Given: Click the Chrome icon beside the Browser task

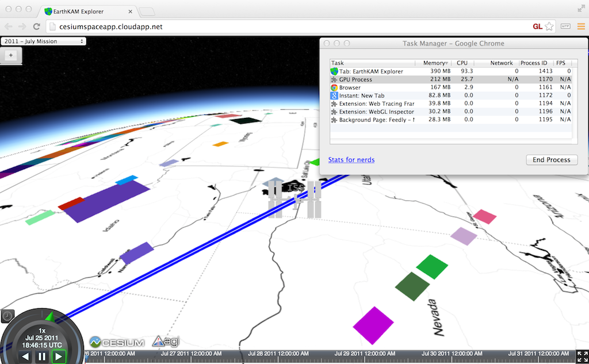Looking at the screenshot, I should pyautogui.click(x=334, y=87).
